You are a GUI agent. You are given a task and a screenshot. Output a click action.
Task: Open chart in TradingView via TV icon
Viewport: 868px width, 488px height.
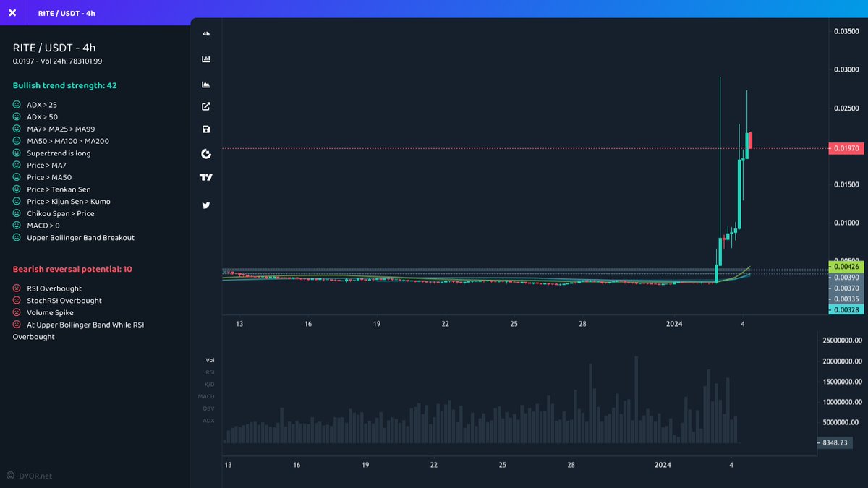[206, 177]
